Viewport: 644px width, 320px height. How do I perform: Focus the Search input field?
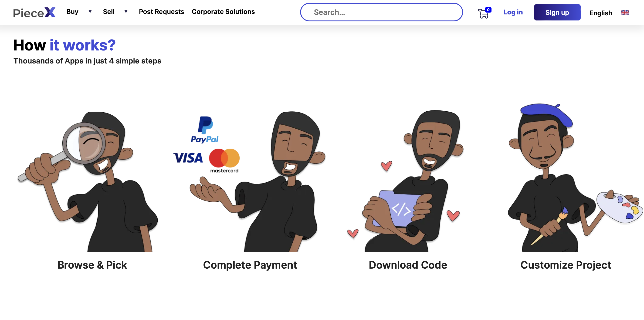(381, 12)
